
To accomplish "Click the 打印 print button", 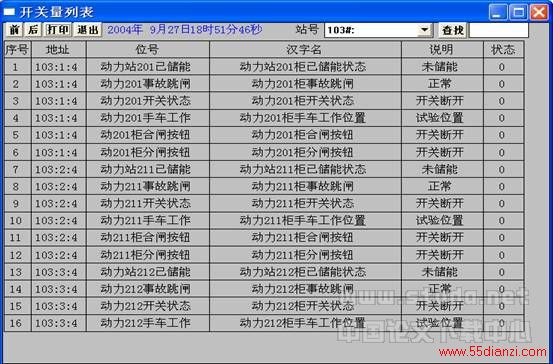I will 58,30.
